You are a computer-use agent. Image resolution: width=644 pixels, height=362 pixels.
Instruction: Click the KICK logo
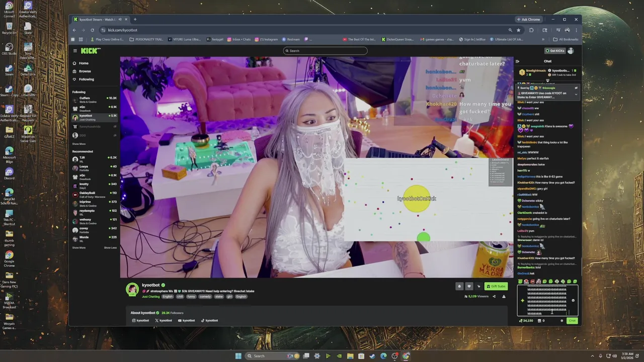pos(91,51)
